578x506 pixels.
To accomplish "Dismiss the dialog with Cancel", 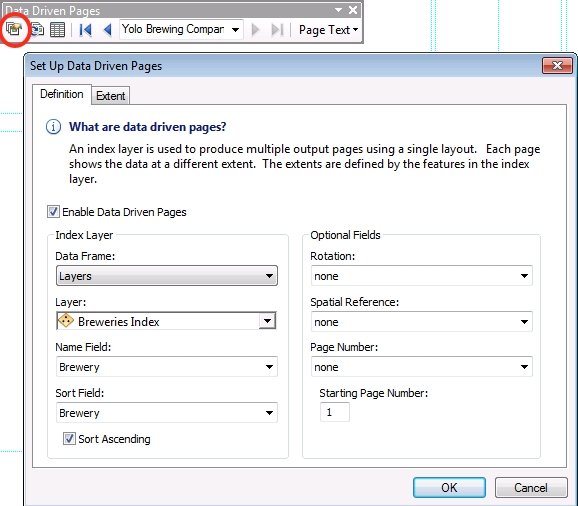I will click(x=531, y=488).
